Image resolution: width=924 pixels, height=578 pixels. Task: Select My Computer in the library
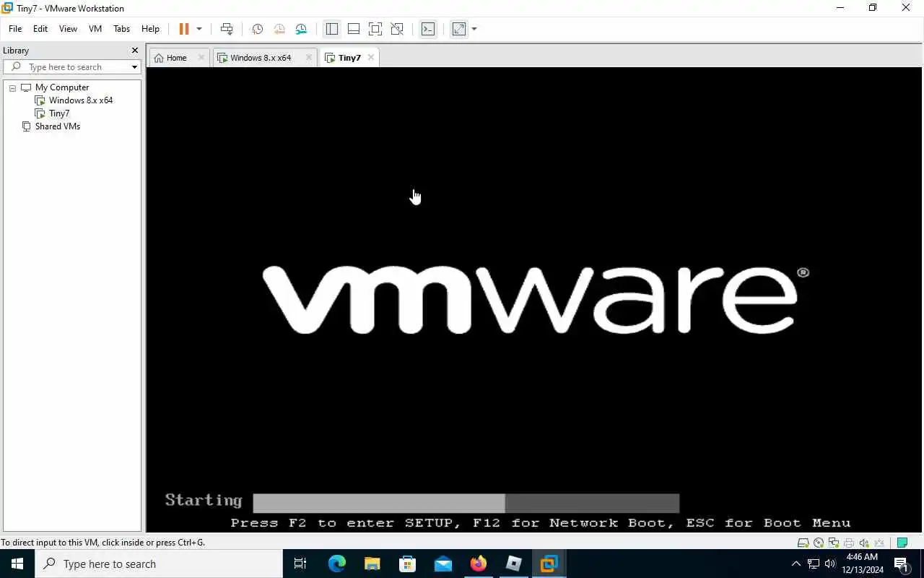pos(62,87)
